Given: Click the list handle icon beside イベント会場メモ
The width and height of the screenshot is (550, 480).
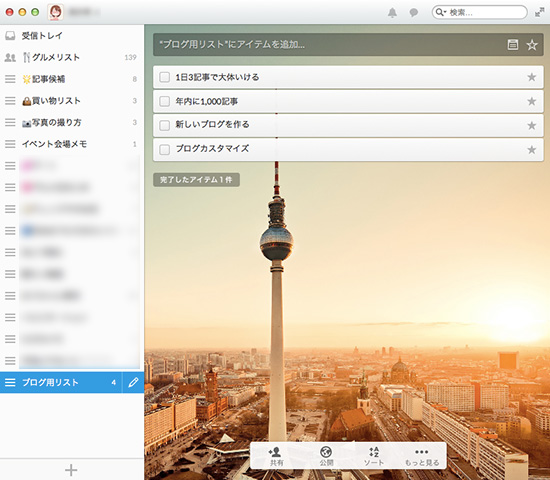Looking at the screenshot, I should (10, 144).
